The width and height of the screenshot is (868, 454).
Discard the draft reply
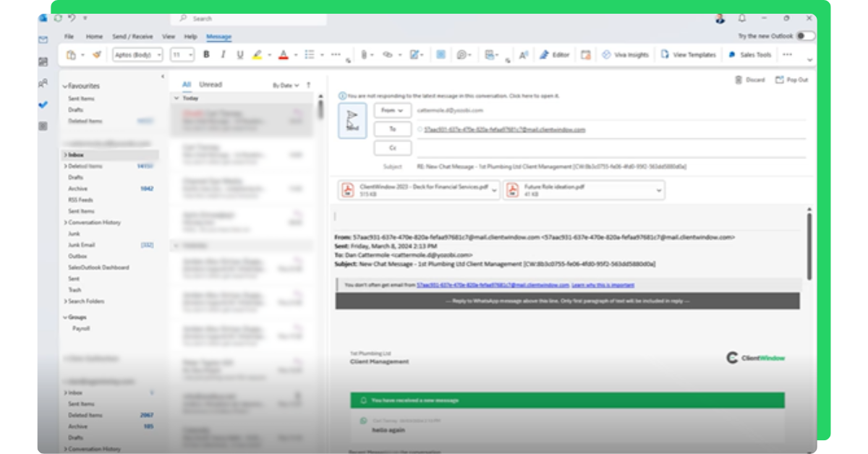749,80
